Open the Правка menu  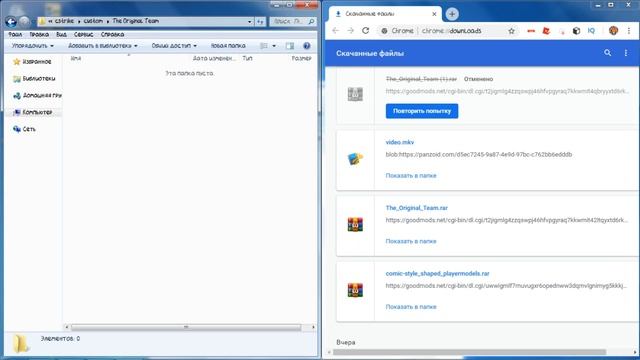[x=39, y=34]
